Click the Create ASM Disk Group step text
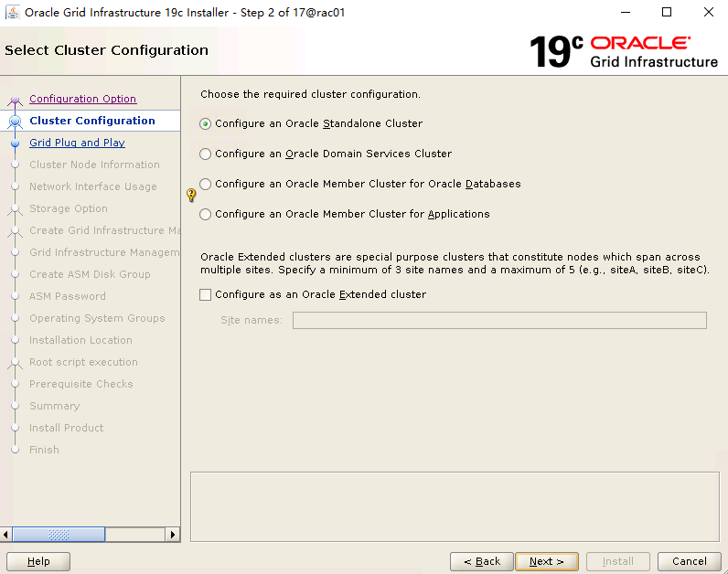 tap(90, 274)
